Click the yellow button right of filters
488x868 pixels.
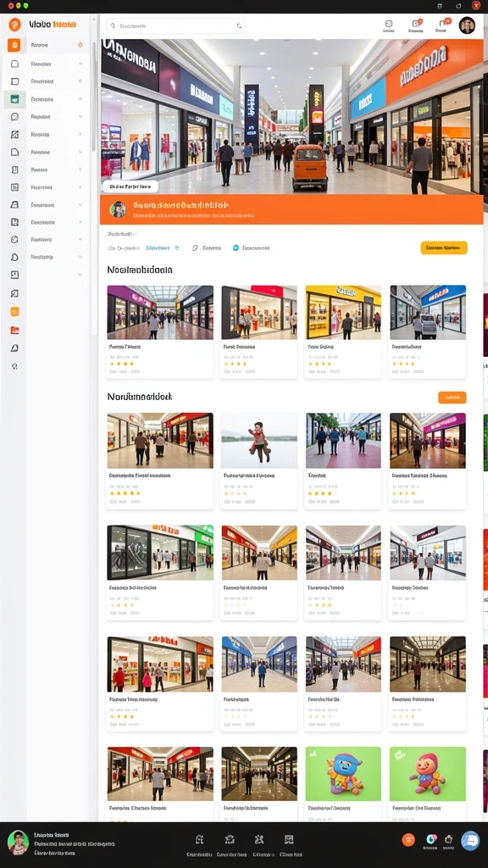click(444, 248)
